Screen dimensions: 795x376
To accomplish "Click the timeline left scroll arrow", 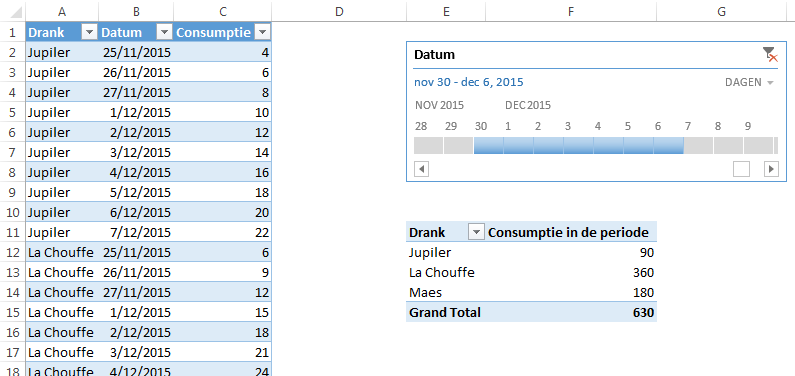I will coord(421,169).
